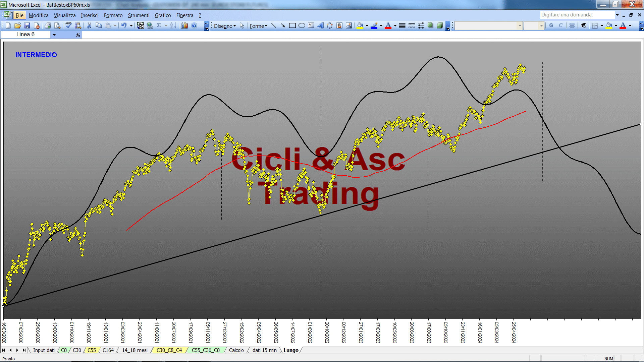
Task: Run the ABC spelling check icon
Action: pos(68,25)
